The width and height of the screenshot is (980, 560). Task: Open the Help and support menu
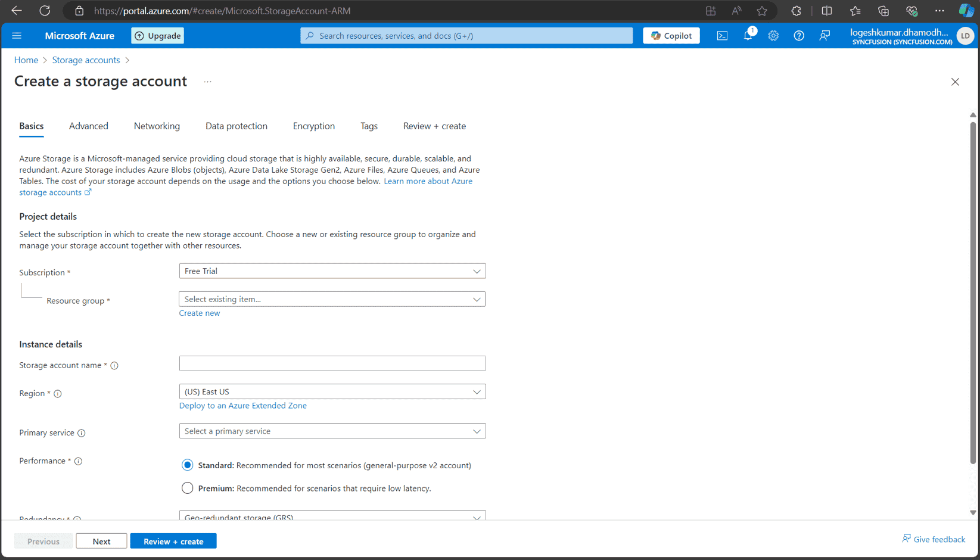pyautogui.click(x=799, y=36)
